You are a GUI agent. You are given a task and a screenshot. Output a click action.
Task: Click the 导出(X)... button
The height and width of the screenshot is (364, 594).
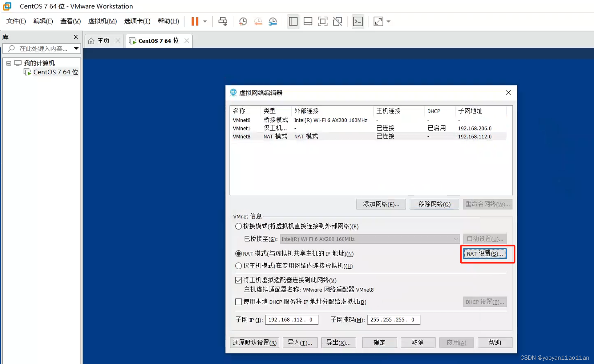tap(338, 342)
